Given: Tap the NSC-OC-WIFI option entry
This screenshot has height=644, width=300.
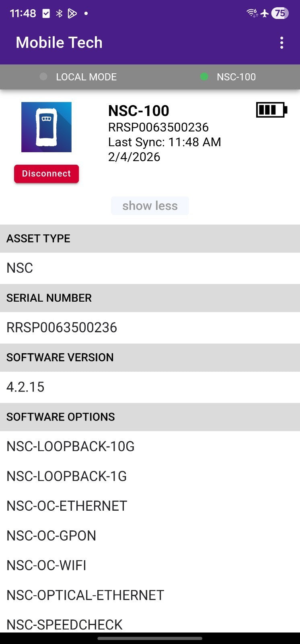Looking at the screenshot, I should 46,565.
